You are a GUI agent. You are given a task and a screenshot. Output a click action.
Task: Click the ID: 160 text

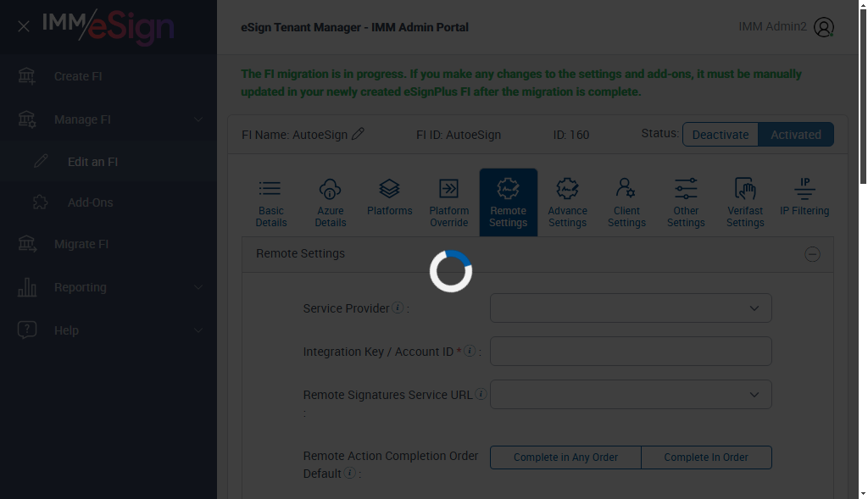tap(570, 135)
